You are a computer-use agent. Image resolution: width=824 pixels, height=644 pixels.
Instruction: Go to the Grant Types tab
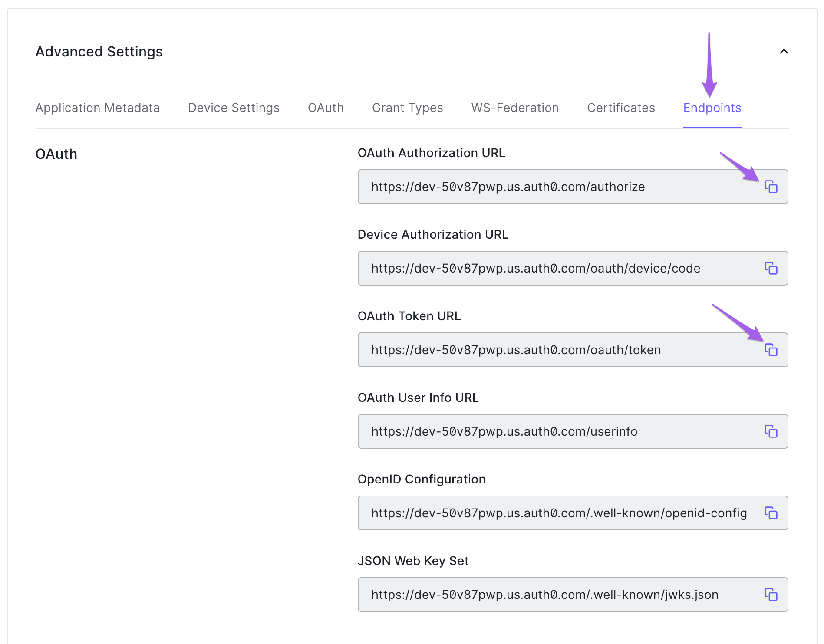click(408, 108)
